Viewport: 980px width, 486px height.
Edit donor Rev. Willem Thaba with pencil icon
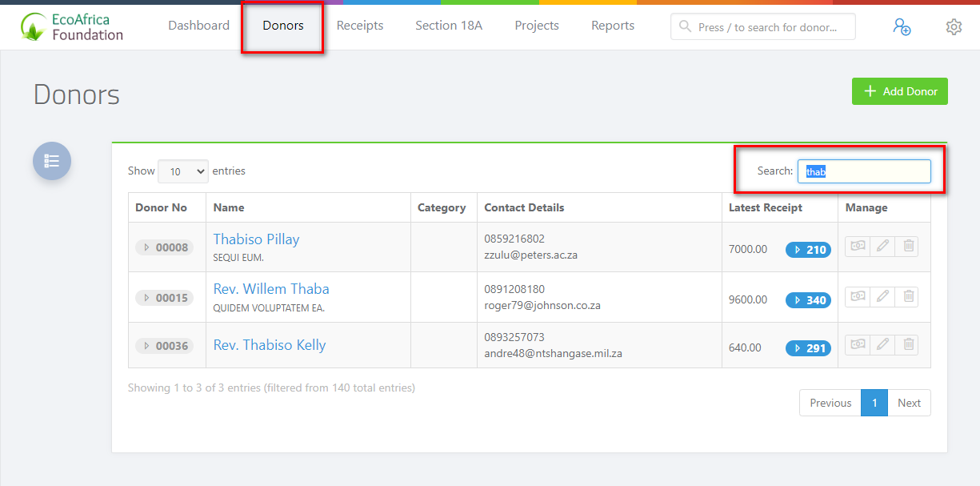[882, 297]
